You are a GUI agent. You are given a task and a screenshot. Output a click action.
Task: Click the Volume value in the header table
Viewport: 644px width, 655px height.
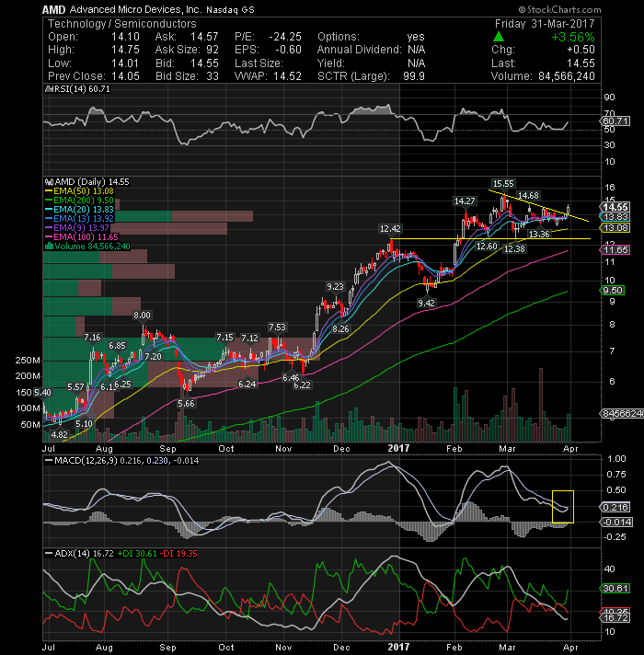pos(567,76)
